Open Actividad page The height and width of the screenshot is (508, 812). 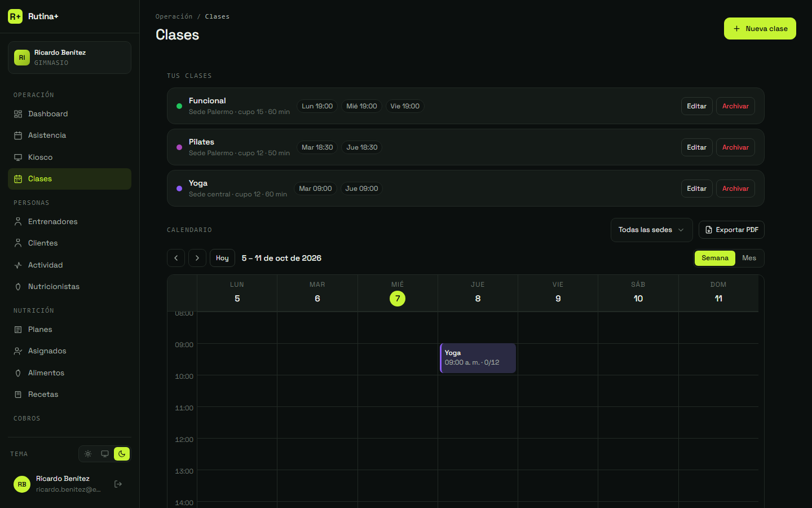click(x=69, y=265)
